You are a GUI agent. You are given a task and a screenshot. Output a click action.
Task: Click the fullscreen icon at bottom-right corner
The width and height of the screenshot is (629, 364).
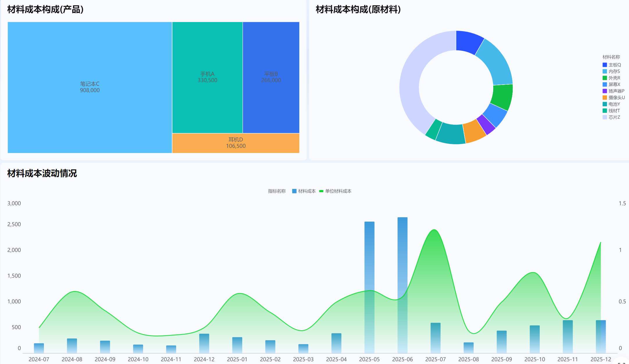pos(622,362)
